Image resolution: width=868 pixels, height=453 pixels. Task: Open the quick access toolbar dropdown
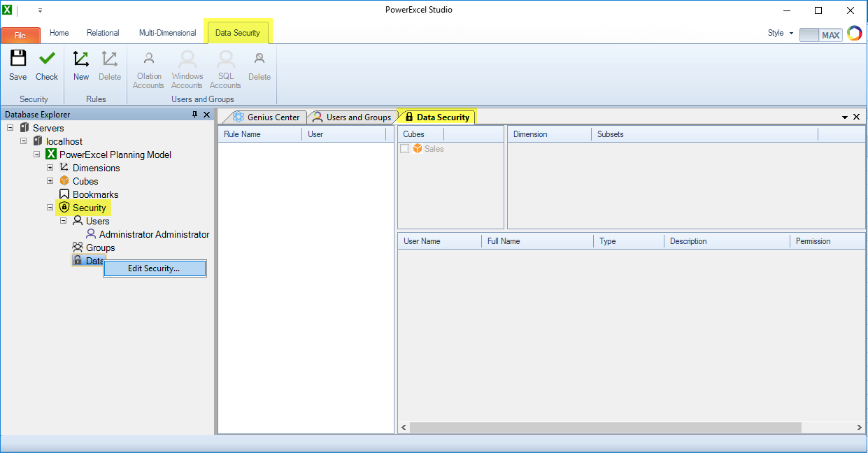40,10
